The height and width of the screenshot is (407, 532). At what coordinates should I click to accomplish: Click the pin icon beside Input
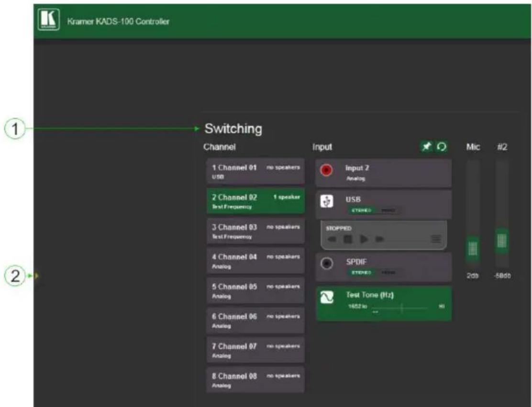426,146
